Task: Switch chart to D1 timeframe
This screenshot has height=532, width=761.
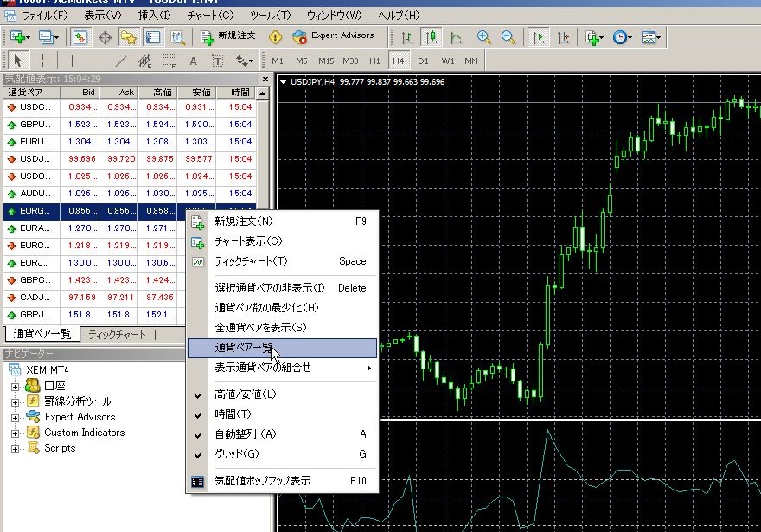Action: coord(423,61)
